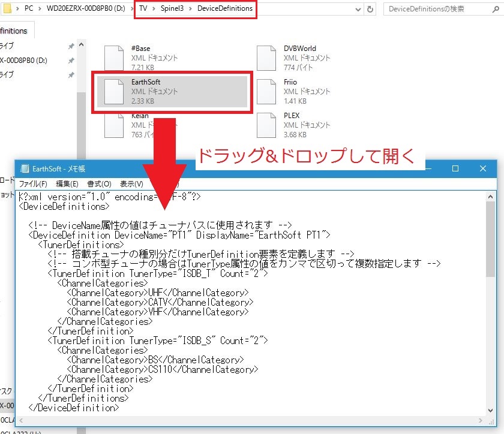Click the TunerType="ISDB_S" line
The width and height of the screenshot is (504, 434).
[158, 340]
